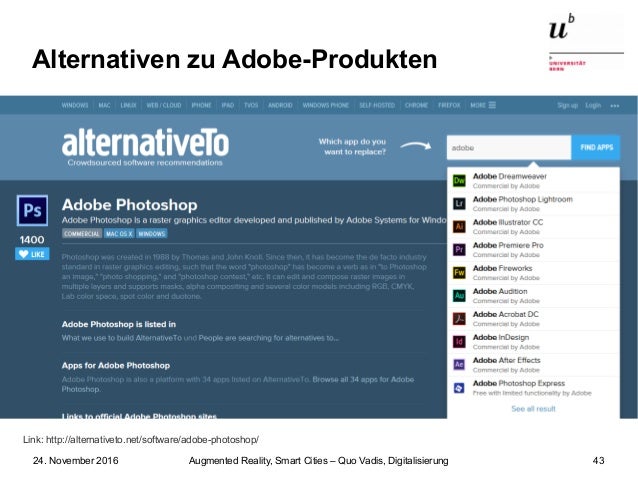Image resolution: width=638 pixels, height=479 pixels.
Task: Click the See all result link
Action: click(x=533, y=409)
